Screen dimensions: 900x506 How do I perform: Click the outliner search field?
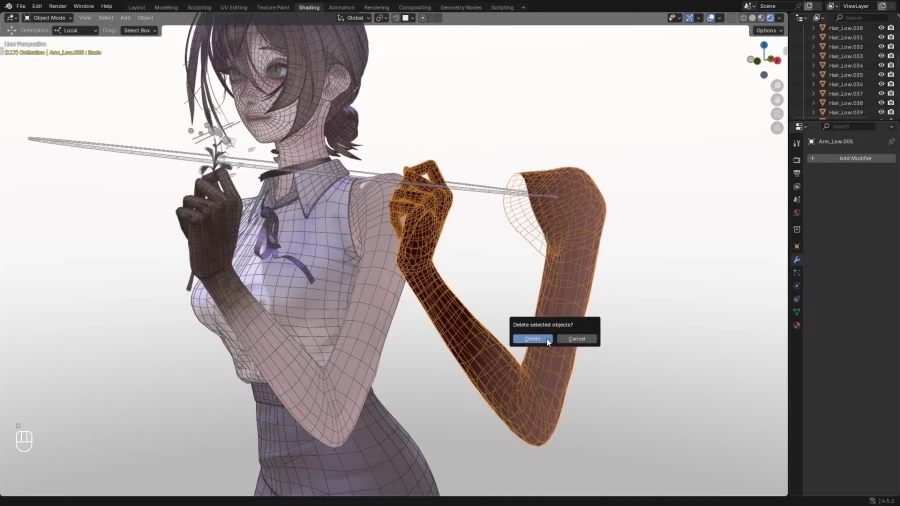[863, 18]
